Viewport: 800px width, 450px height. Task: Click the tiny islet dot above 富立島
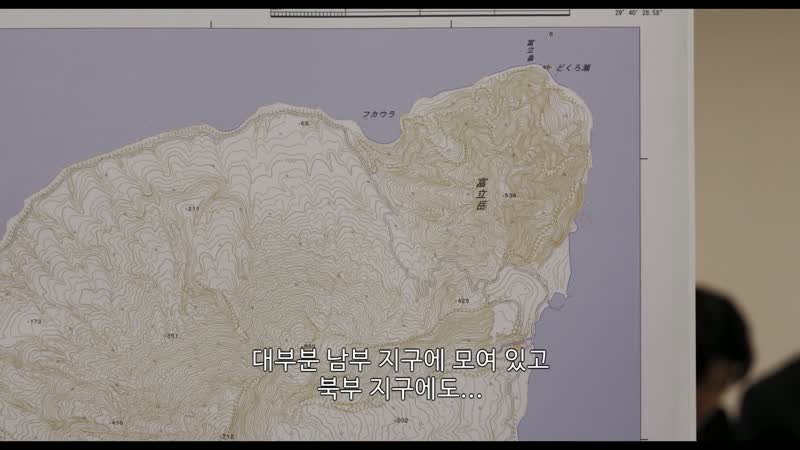click(551, 34)
